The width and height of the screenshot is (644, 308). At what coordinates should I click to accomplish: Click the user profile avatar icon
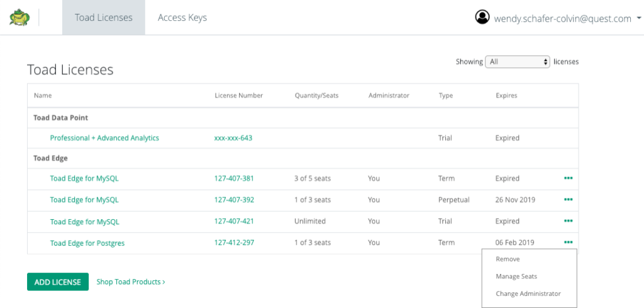coord(482,17)
